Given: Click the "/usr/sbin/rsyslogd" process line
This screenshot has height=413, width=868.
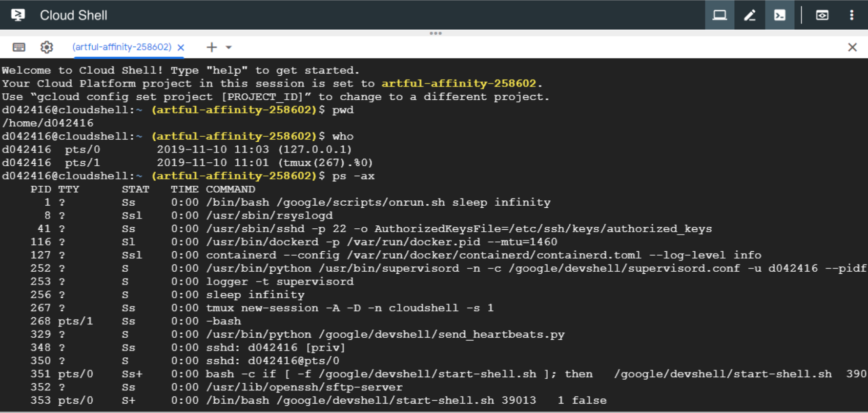Looking at the screenshot, I should pyautogui.click(x=188, y=216).
